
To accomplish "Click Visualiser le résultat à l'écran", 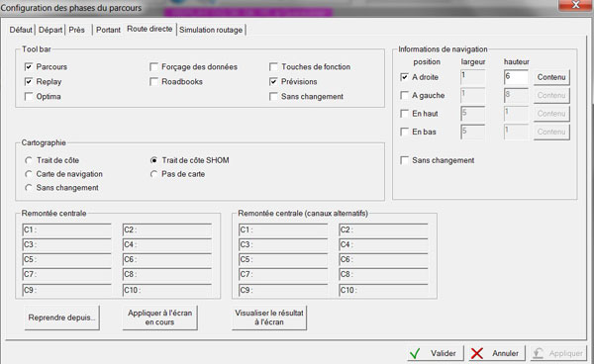I will (x=269, y=318).
